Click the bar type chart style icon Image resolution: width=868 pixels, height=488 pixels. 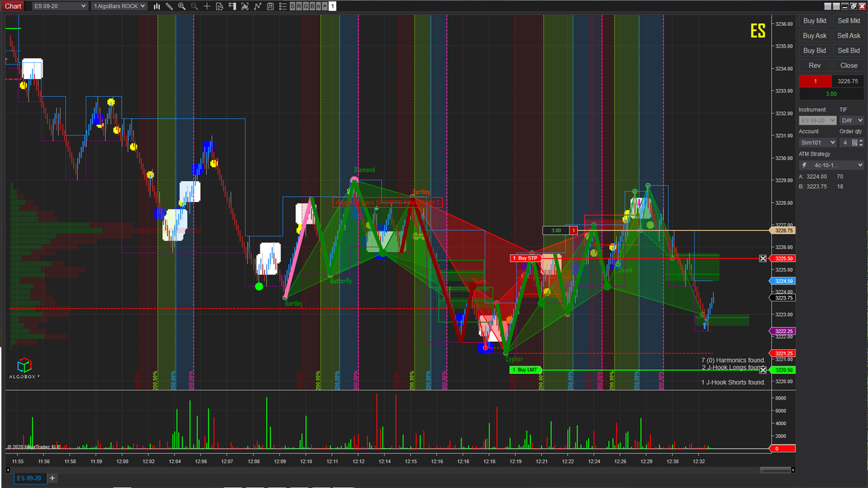(157, 7)
